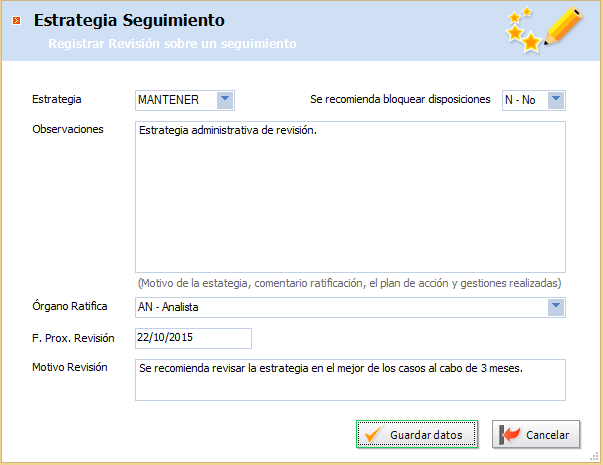Click the stars and pencil icon

(x=544, y=29)
